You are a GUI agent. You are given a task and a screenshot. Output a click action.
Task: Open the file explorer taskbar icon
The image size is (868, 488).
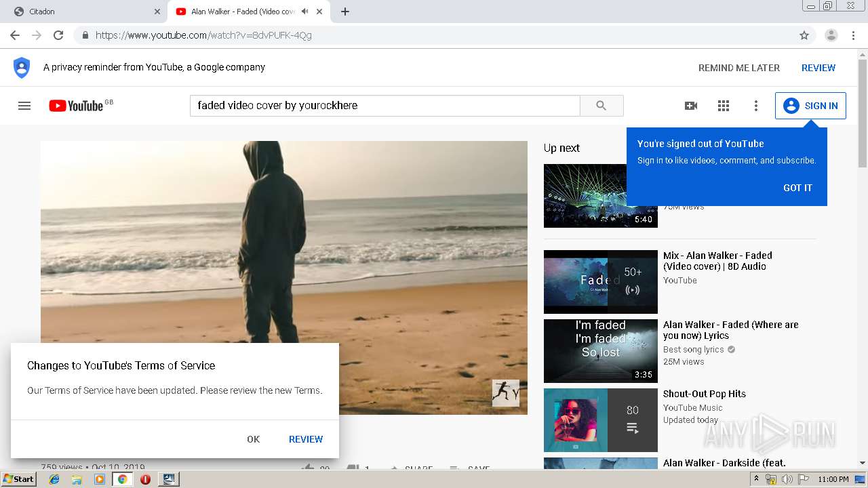pos(77,479)
